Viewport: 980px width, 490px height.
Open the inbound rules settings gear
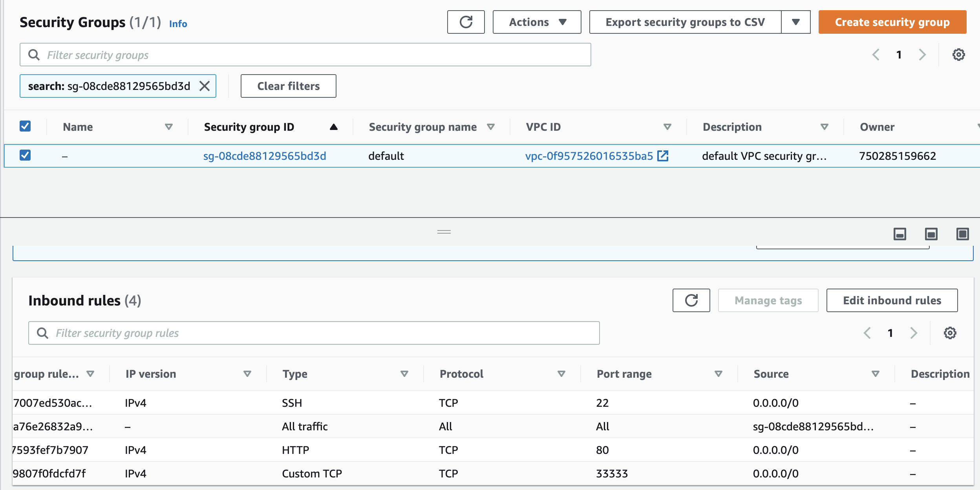coord(950,333)
